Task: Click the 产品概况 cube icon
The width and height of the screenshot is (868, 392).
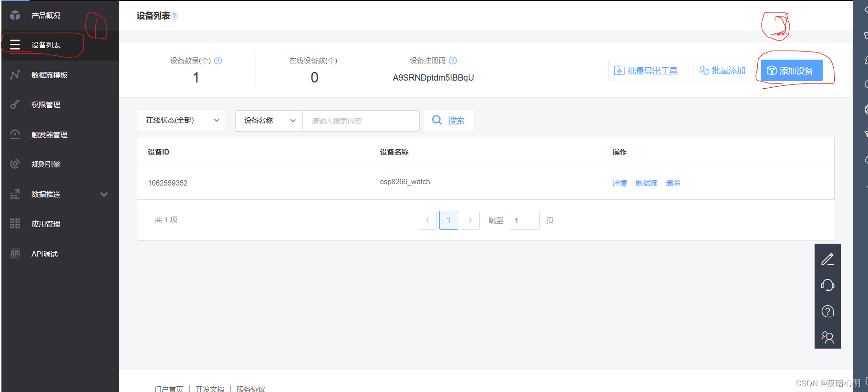Action: point(15,15)
